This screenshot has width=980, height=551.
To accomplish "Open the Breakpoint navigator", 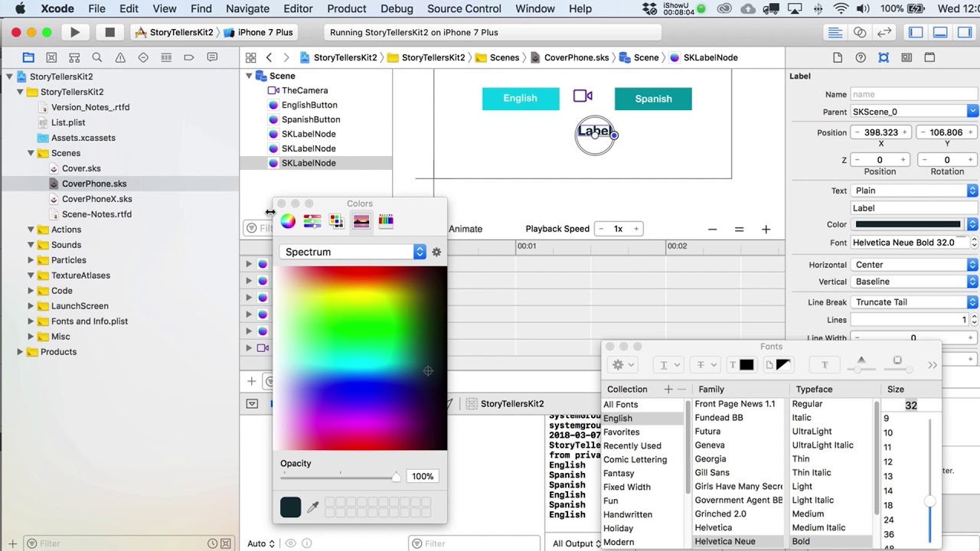I will click(x=189, y=57).
